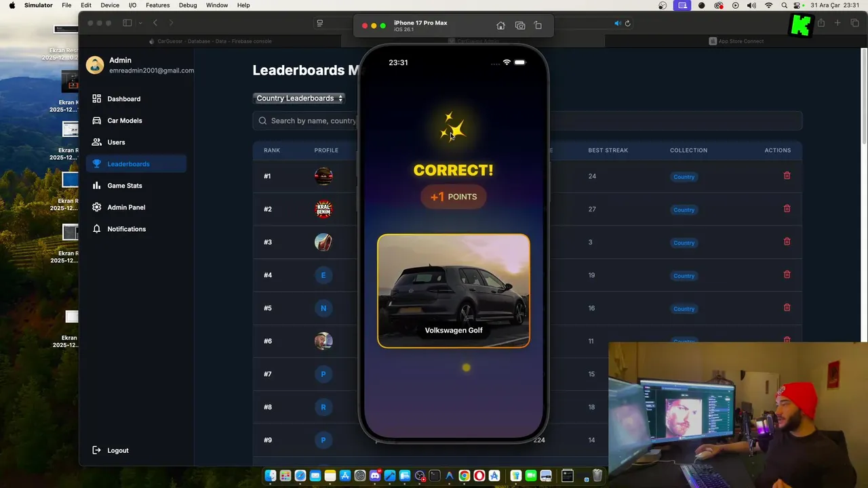Click the +1 POINTS badge
Viewport: 868px width, 488px height.
(x=454, y=197)
